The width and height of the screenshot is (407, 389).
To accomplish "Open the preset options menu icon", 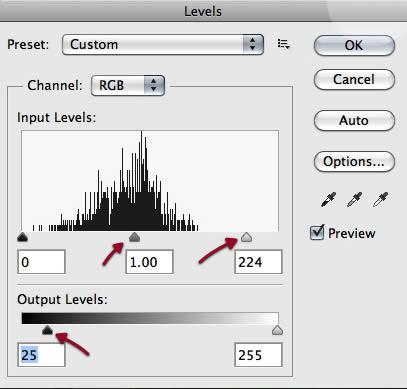I will click(284, 44).
